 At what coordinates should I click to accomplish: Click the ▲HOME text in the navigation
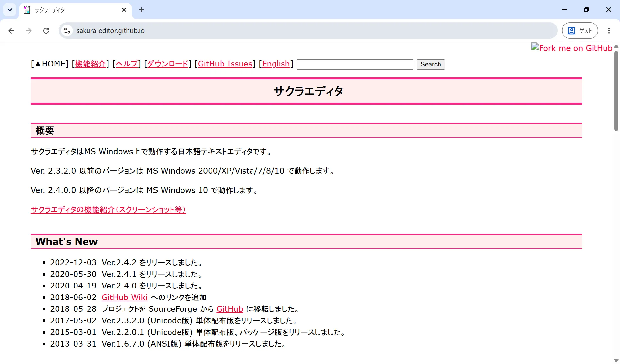coord(50,64)
